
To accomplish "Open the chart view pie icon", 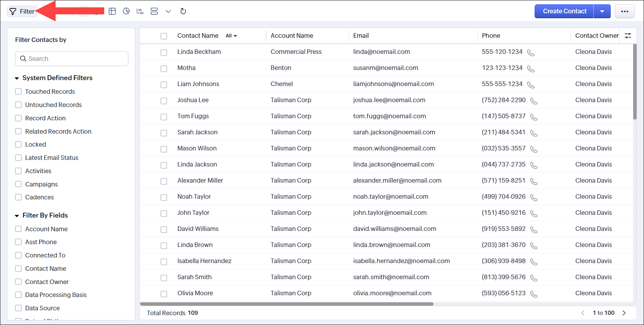I will (x=126, y=11).
